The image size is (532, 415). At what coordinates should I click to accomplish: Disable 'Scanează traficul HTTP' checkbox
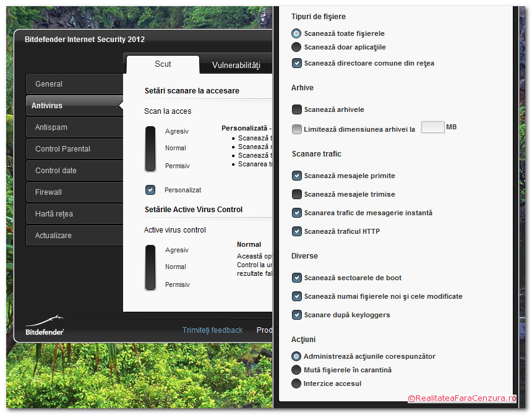[296, 231]
